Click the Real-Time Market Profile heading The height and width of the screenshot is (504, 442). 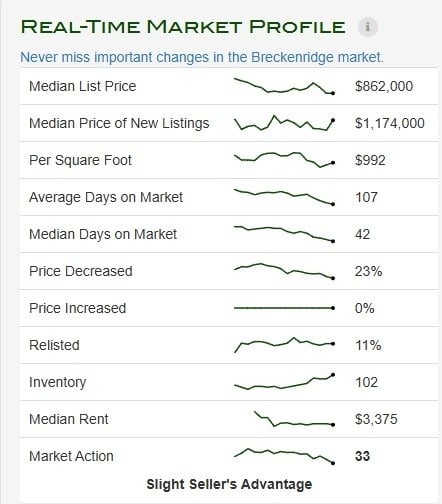(x=183, y=27)
